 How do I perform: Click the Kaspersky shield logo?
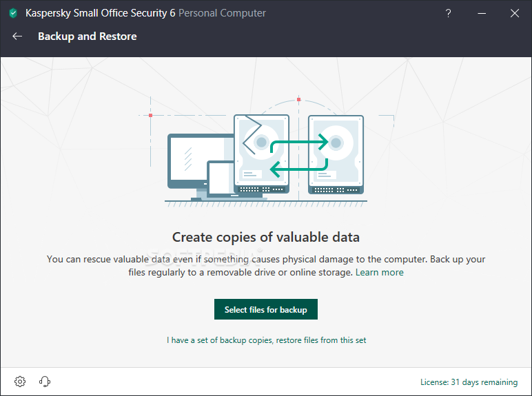[13, 13]
